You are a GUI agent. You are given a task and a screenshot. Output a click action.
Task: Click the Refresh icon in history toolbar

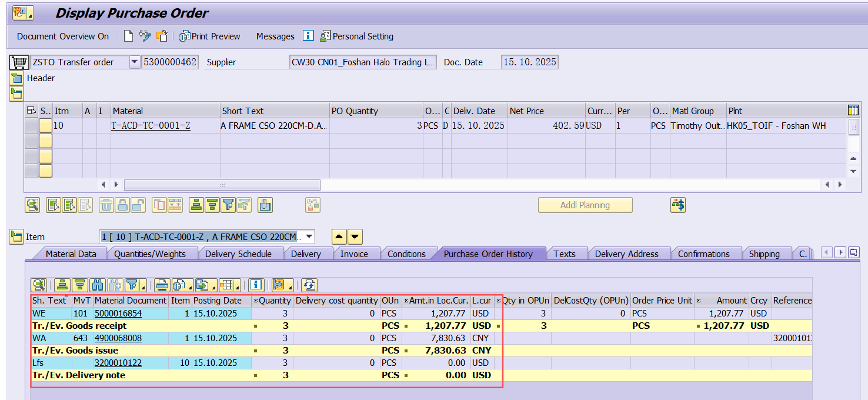point(310,285)
